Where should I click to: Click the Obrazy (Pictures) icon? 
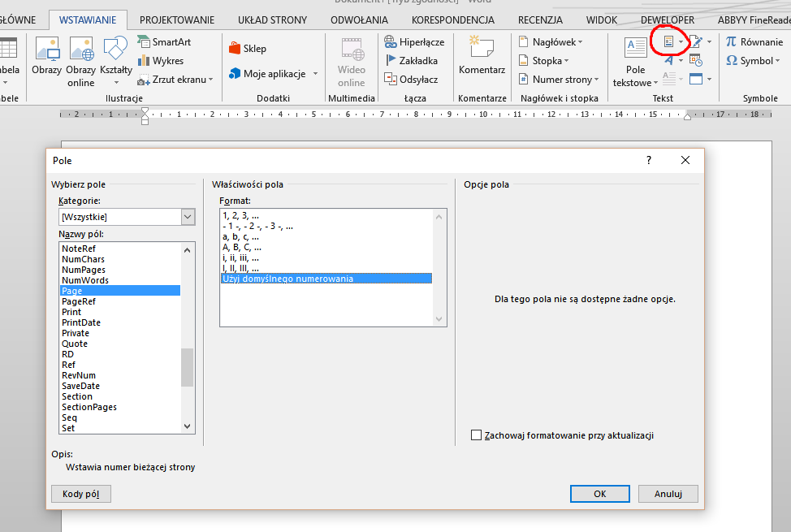tap(46, 53)
